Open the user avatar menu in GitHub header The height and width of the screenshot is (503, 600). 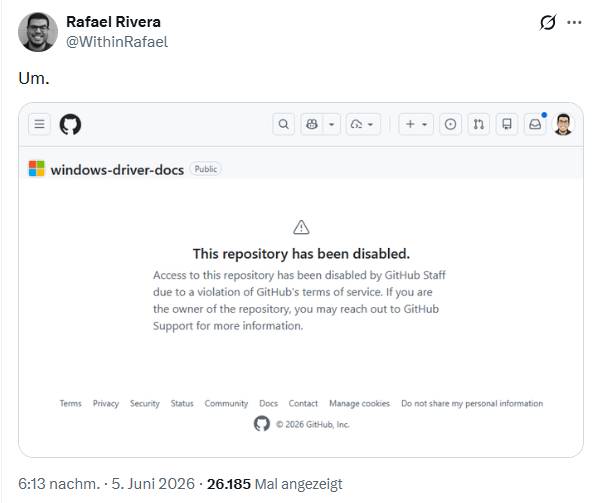click(x=563, y=124)
